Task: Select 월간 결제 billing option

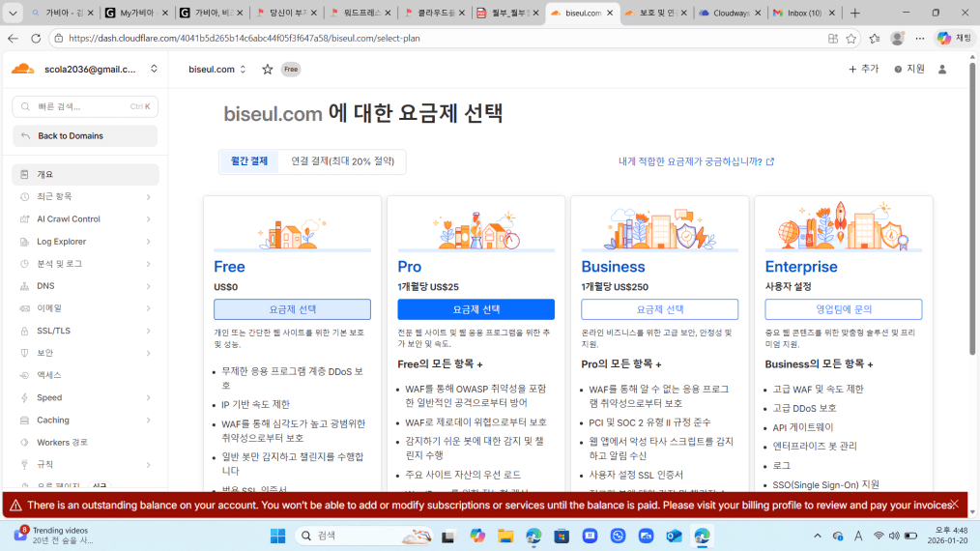Action: pos(249,161)
